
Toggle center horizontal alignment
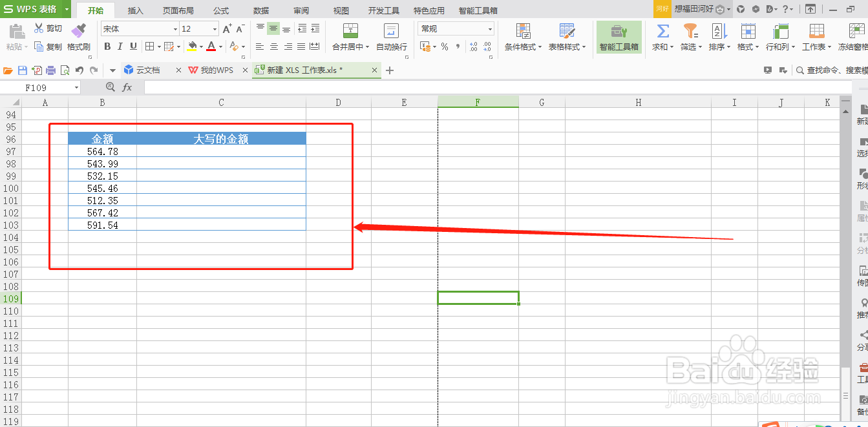(273, 47)
